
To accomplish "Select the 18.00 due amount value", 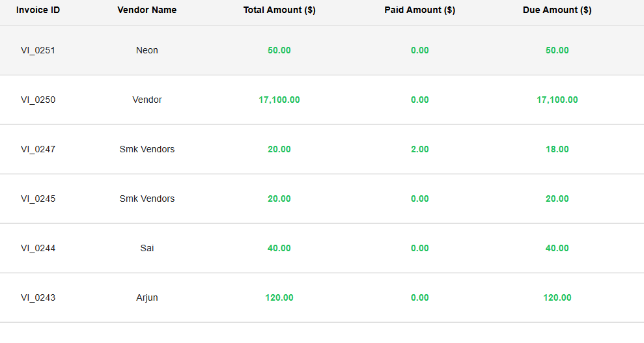I will (x=557, y=149).
